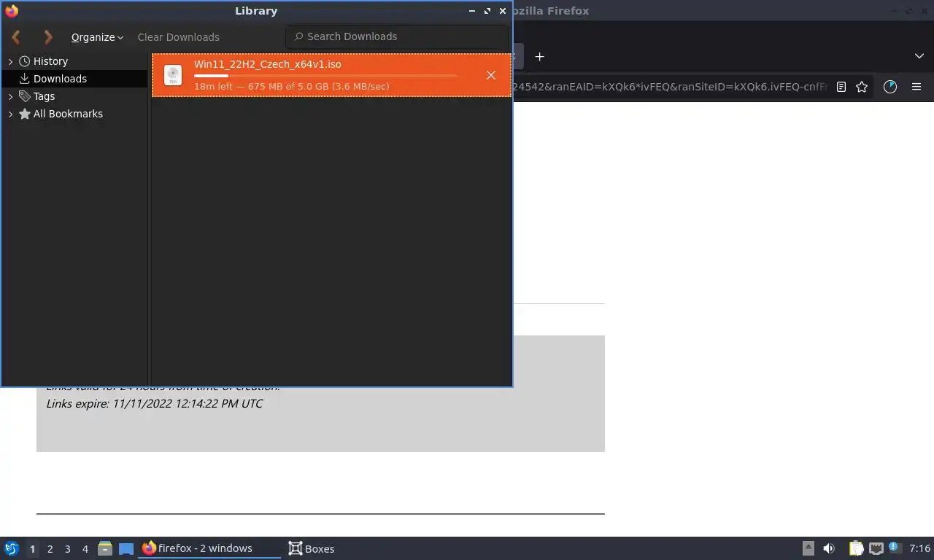Activate the firefox - 2 windows taskbar entry

tap(209, 548)
